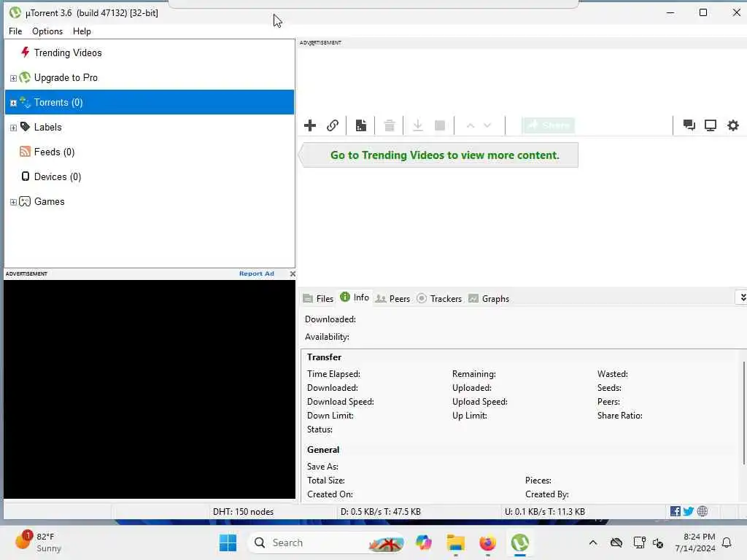Expand the Games tree node
The height and width of the screenshot is (560, 747).
[13, 202]
